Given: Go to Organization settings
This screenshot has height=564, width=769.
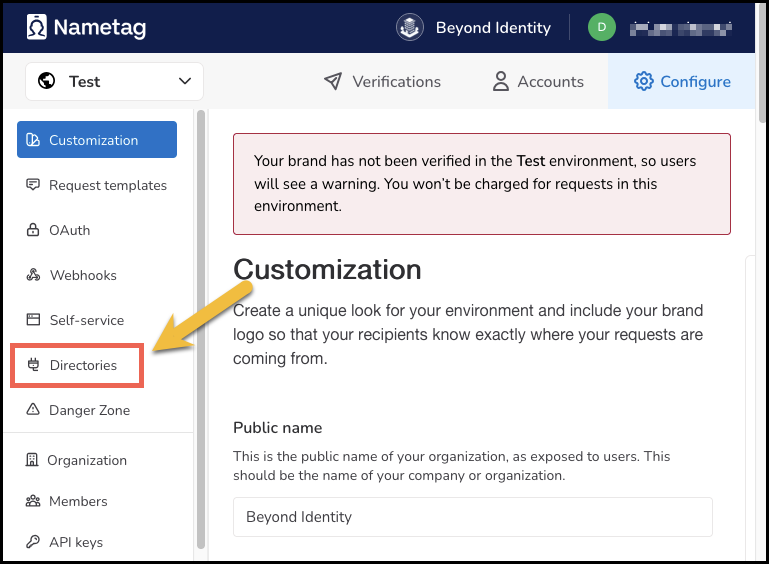Looking at the screenshot, I should tap(87, 460).
